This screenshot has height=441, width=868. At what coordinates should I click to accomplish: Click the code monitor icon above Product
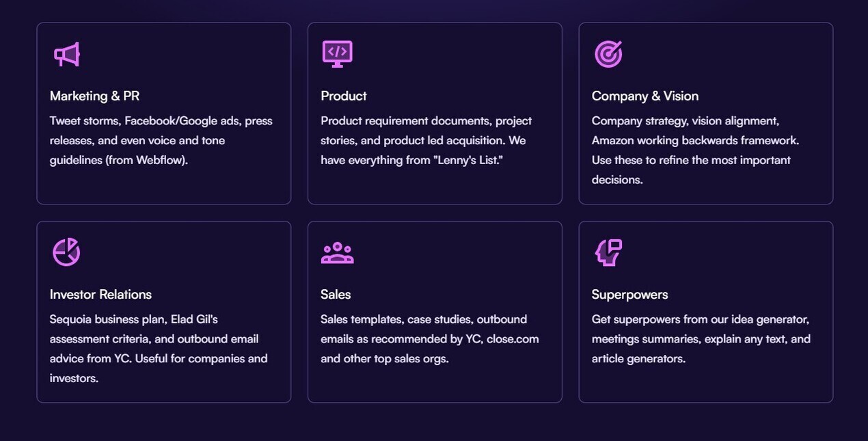(337, 53)
